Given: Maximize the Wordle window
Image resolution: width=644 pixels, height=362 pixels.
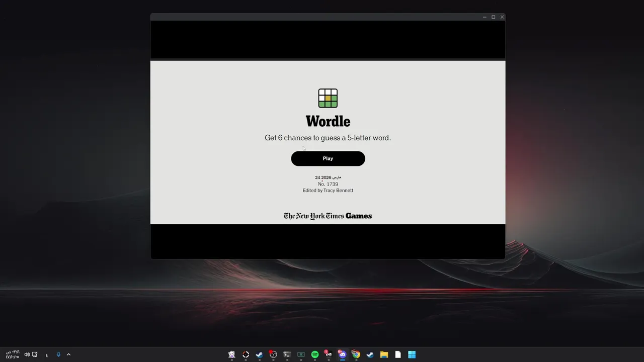Looking at the screenshot, I should (x=494, y=17).
